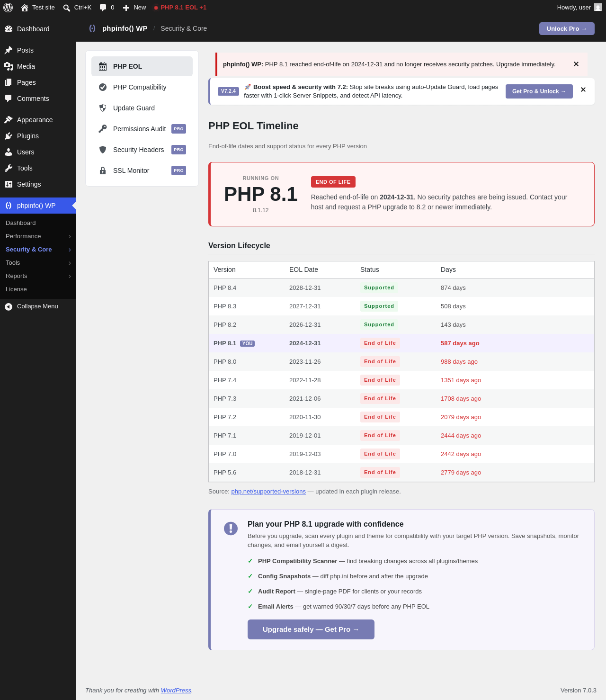This screenshot has width=606, height=700.
Task: Click phpinfo() WP header logo icon
Action: click(x=92, y=28)
